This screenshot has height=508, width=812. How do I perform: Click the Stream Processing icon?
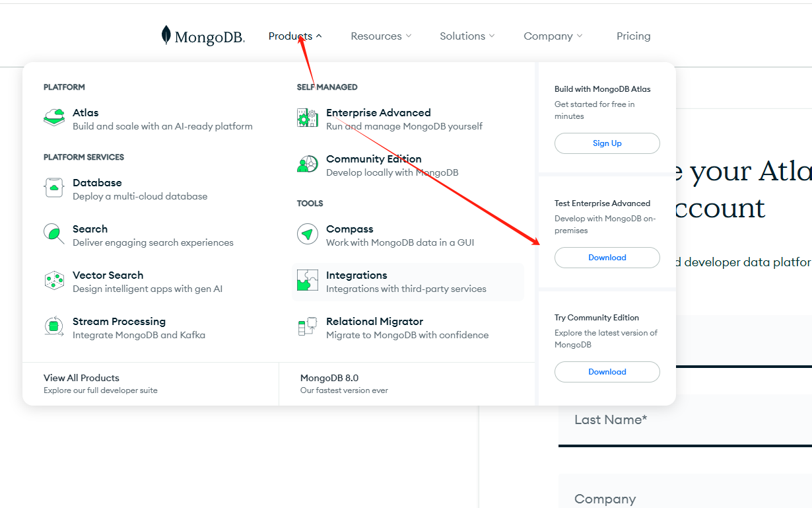click(x=54, y=326)
